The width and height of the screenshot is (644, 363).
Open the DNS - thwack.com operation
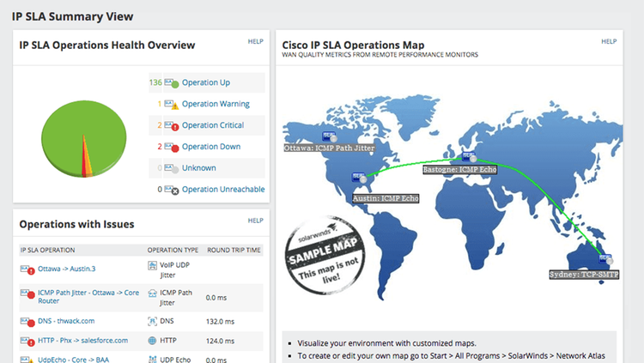point(66,321)
